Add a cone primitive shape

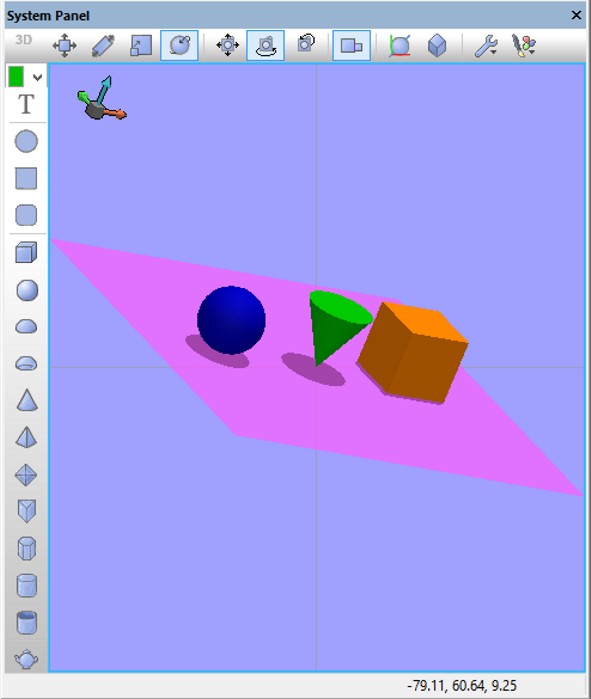26,399
